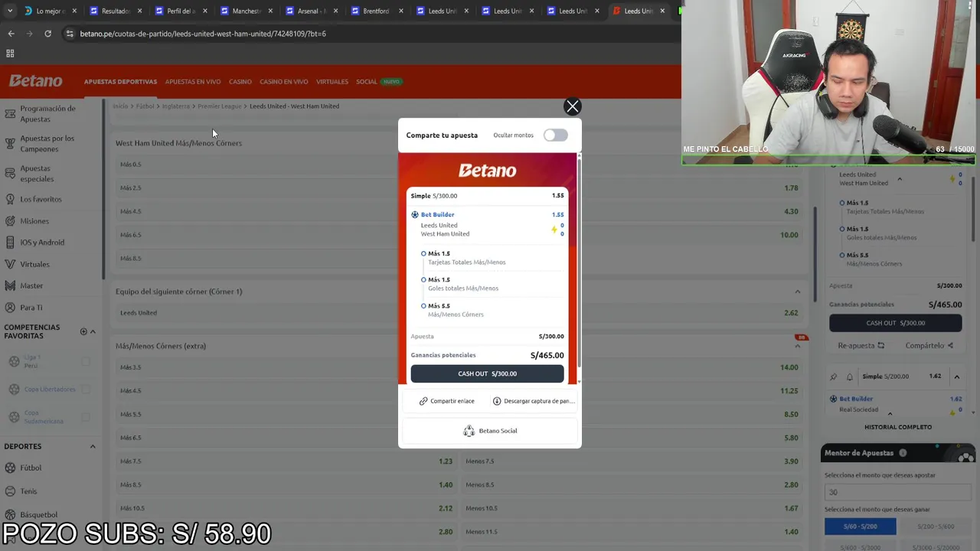Open the Casino menu item
The width and height of the screenshot is (980, 551).
click(240, 82)
